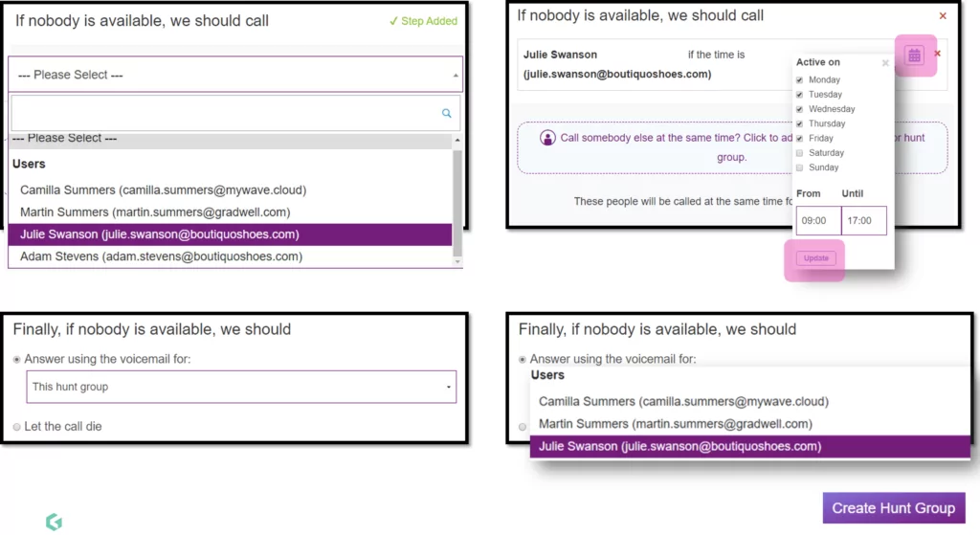Click the scroll up arrow of user list
The image size is (980, 535).
coord(457,140)
